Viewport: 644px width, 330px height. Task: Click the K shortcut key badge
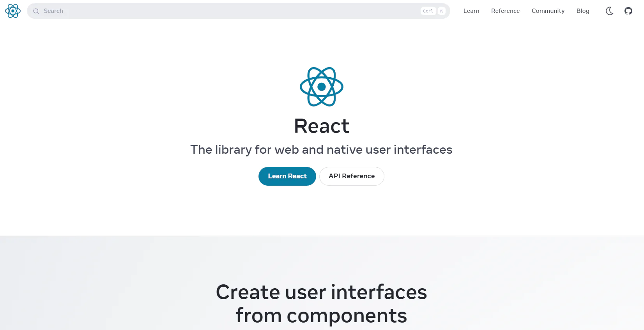click(441, 11)
